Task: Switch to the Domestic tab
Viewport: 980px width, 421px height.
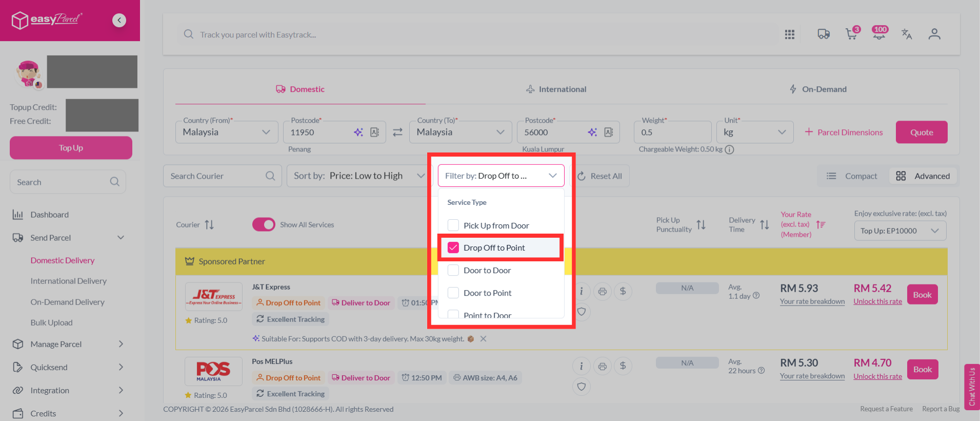Action: [301, 89]
